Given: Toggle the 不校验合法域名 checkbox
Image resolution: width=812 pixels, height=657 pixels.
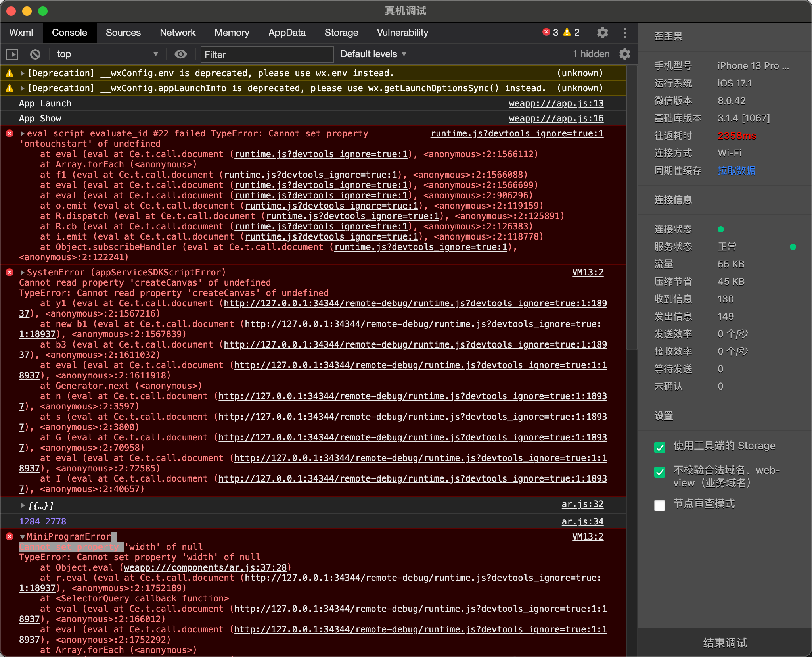Looking at the screenshot, I should (x=660, y=472).
